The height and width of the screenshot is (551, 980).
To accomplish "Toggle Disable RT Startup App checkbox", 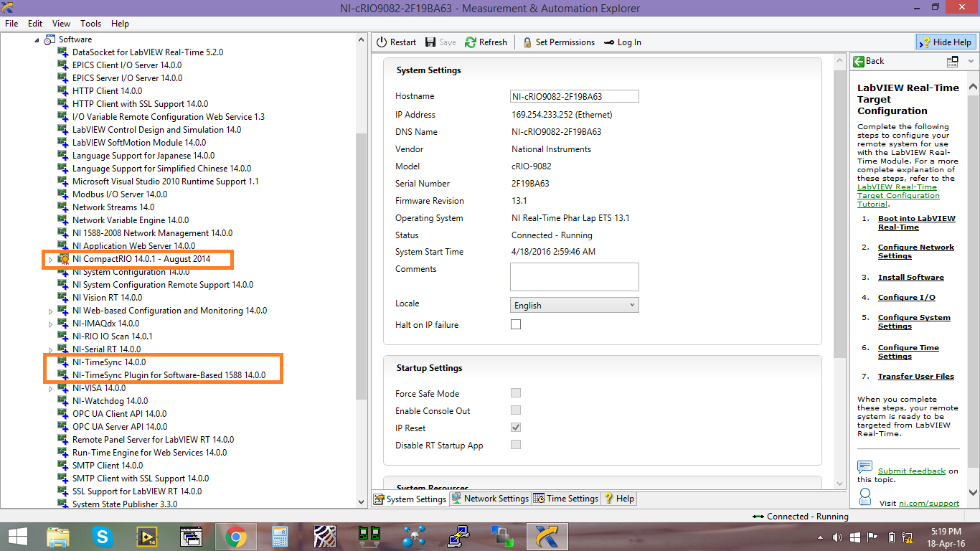I will point(516,445).
